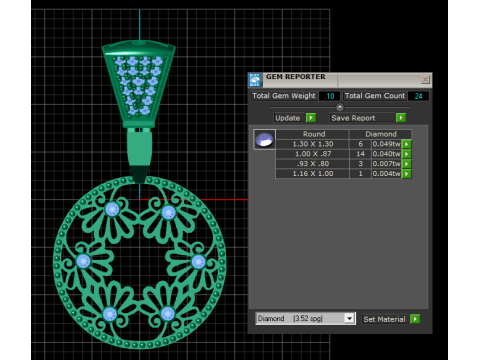Image resolution: width=480 pixels, height=360 pixels.
Task: Click the Total Gem Count value 24
Action: (x=418, y=96)
